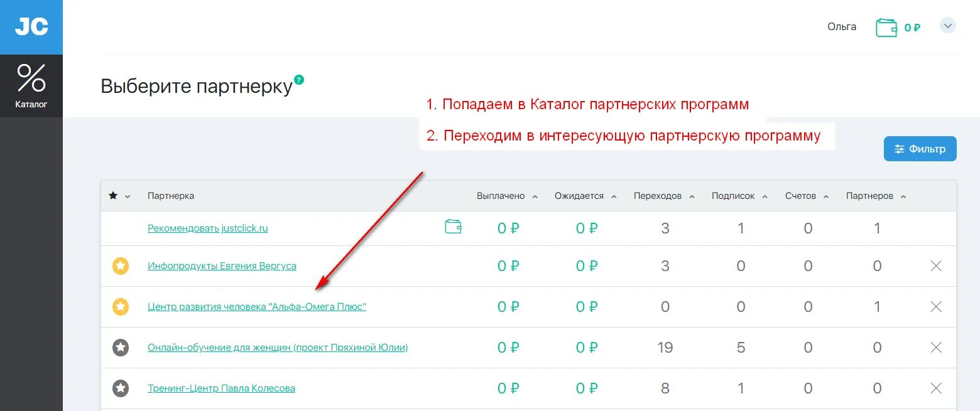
Task: Sort by Выплачено column
Action: point(508,196)
